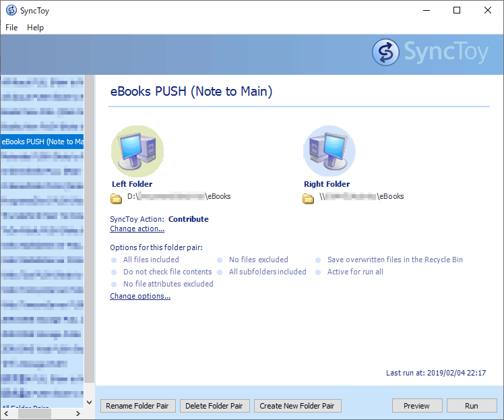Click the SyncToy logo in the banner
The image size is (504, 420).
[430, 53]
